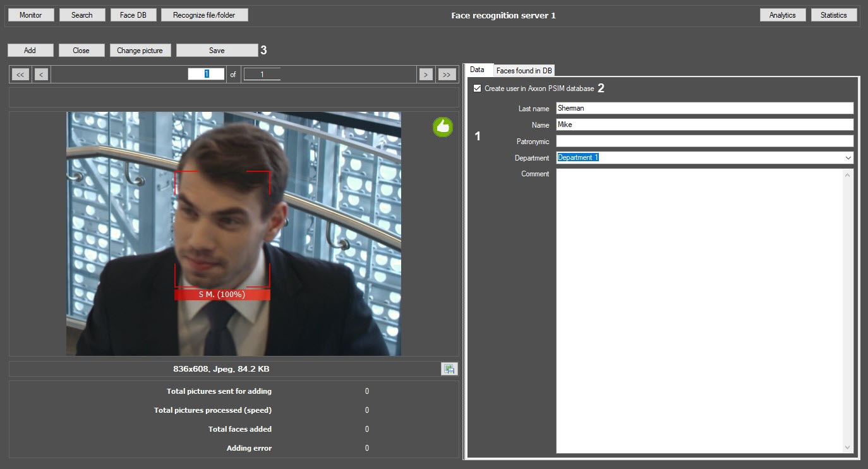Open the Statistics section
Screen dimensions: 868x469
point(833,15)
